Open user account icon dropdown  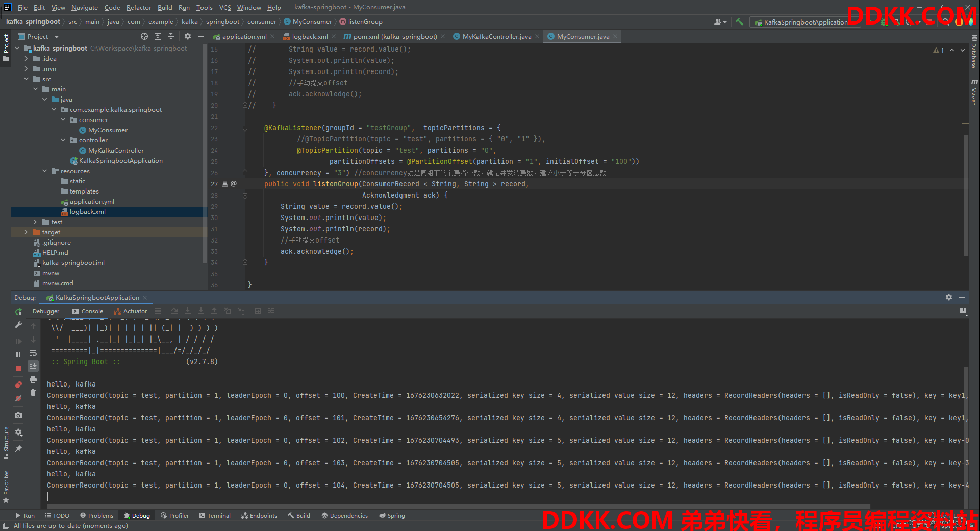tap(720, 22)
